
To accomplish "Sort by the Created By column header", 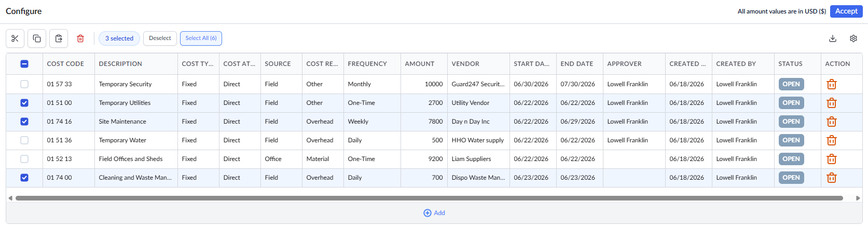I will tap(743, 64).
